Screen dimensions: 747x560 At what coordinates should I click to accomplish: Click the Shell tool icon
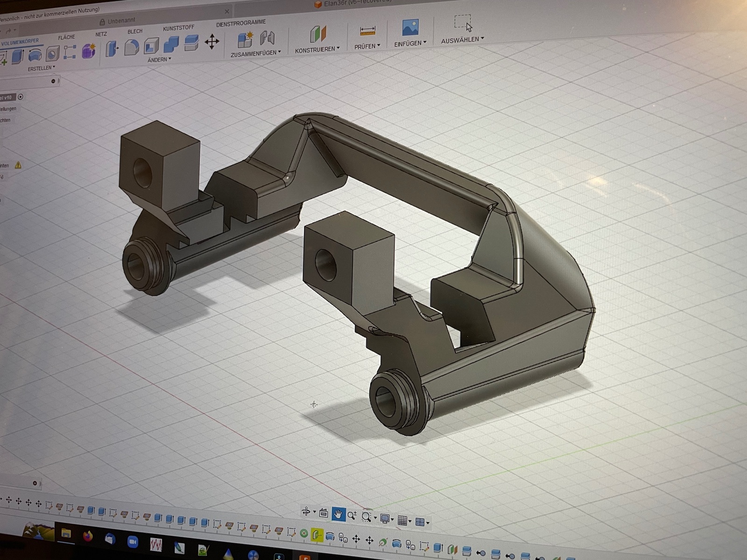(151, 46)
